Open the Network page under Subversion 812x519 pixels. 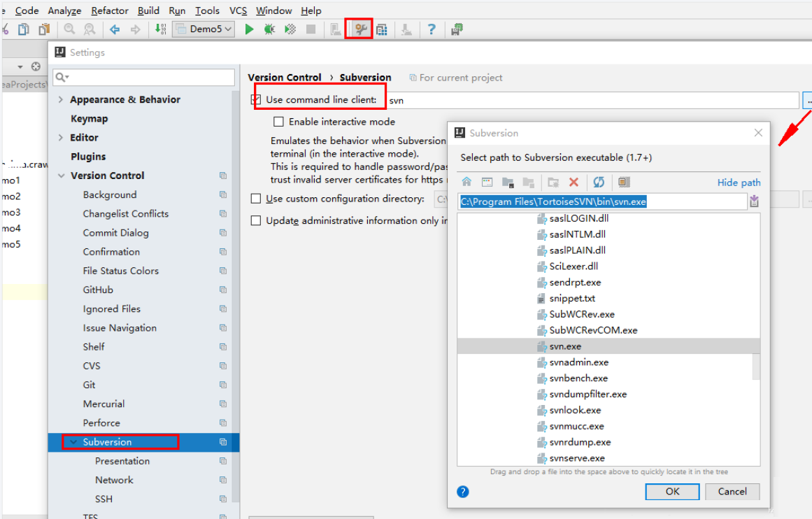click(114, 480)
